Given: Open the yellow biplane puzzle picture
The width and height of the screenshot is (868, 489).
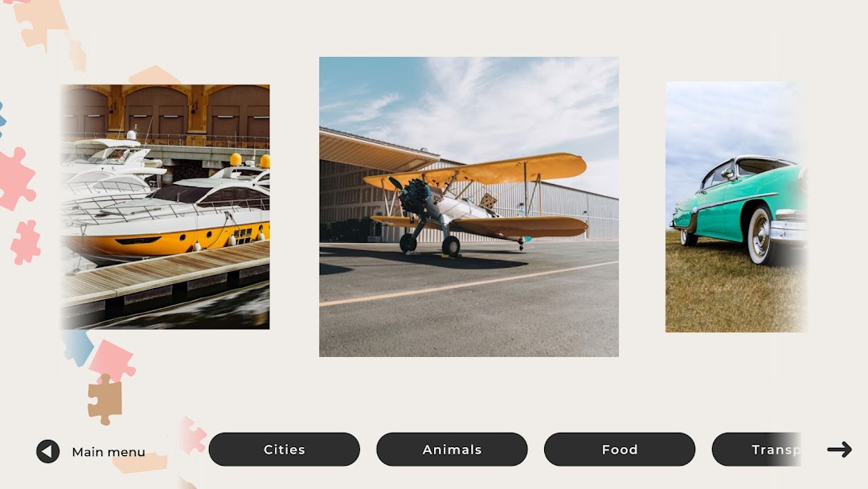Looking at the screenshot, I should pos(469,207).
